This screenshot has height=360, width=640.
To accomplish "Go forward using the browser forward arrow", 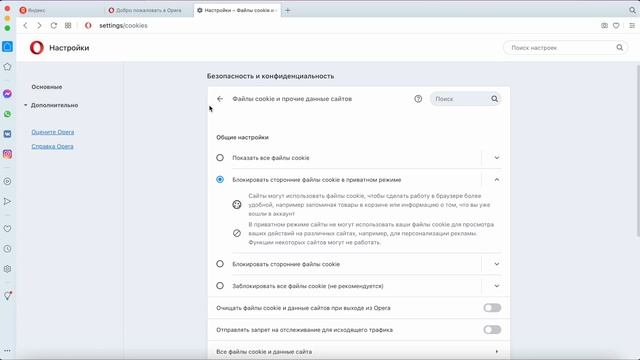I will tap(39, 25).
